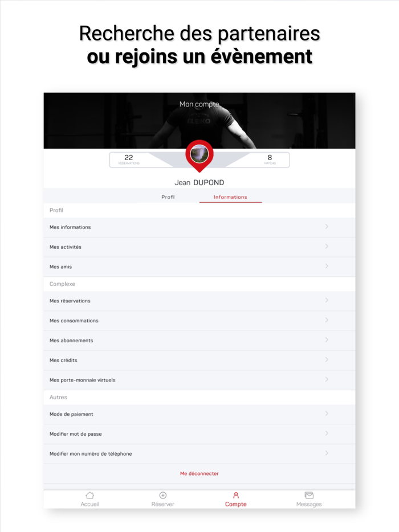Open the Accueil home icon
This screenshot has height=532, width=399.
point(89,496)
